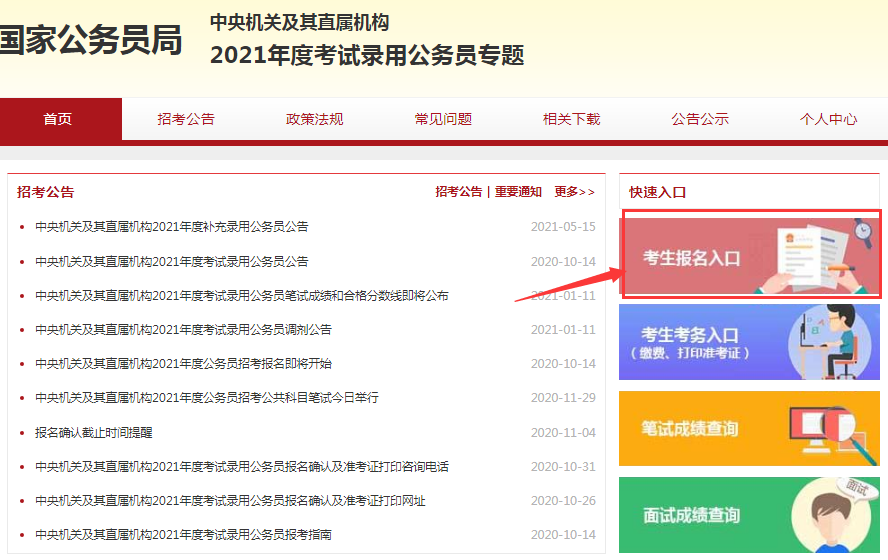This screenshot has height=560, width=888.
Task: Open the 录用公务员调剂公告 link
Action: click(x=183, y=330)
